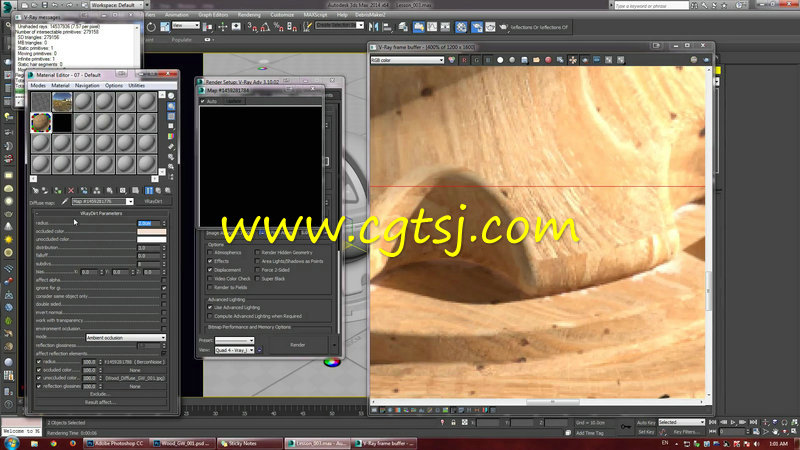
Task: Click unoccluded color white swatch
Action: 152,239
